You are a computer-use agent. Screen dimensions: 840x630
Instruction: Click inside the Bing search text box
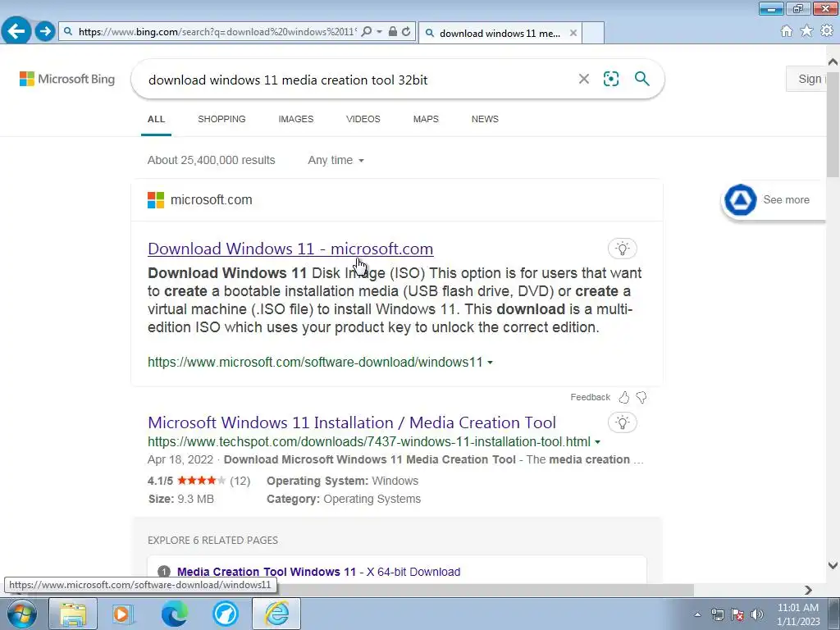pos(354,80)
